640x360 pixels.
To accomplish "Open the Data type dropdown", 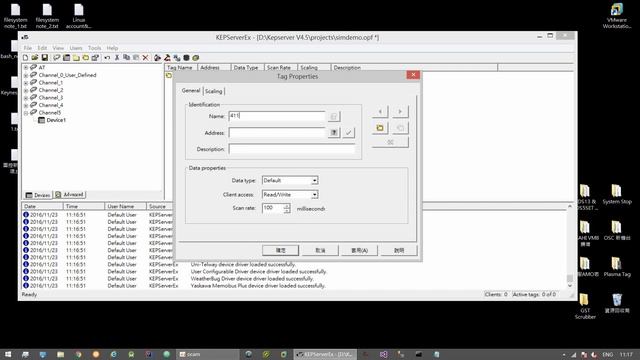I will tap(315, 180).
